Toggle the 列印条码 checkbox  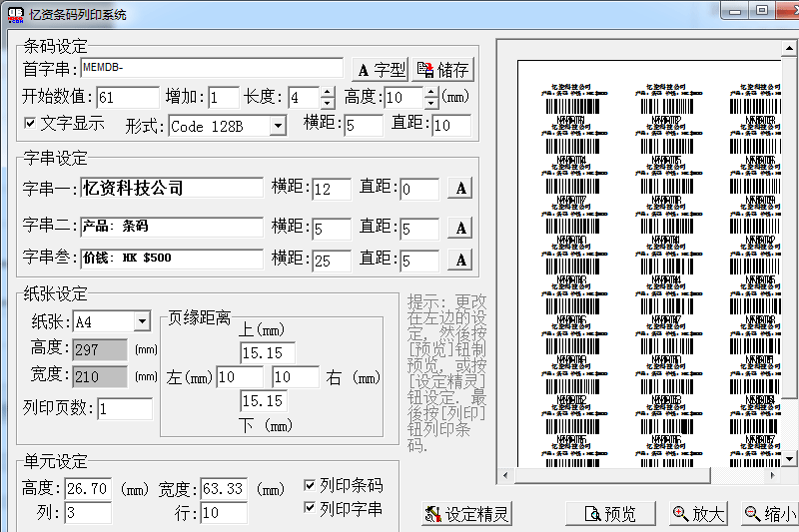pyautogui.click(x=310, y=485)
